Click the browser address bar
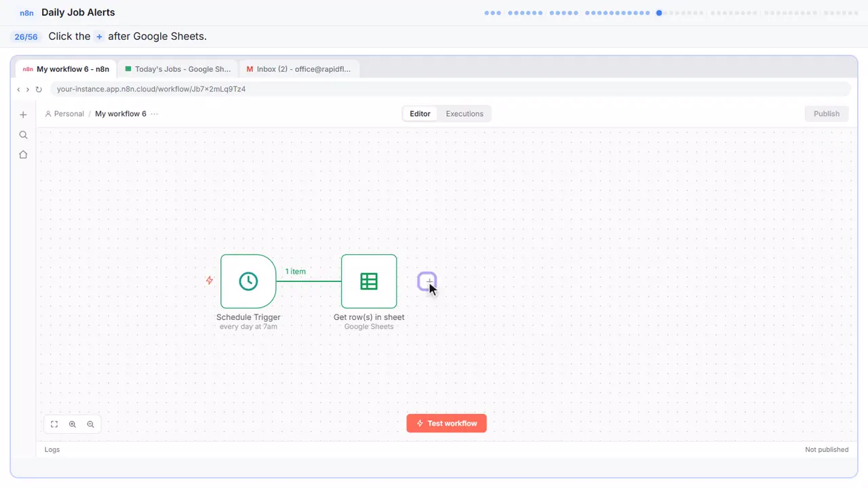Image resolution: width=868 pixels, height=488 pixels. tap(450, 89)
